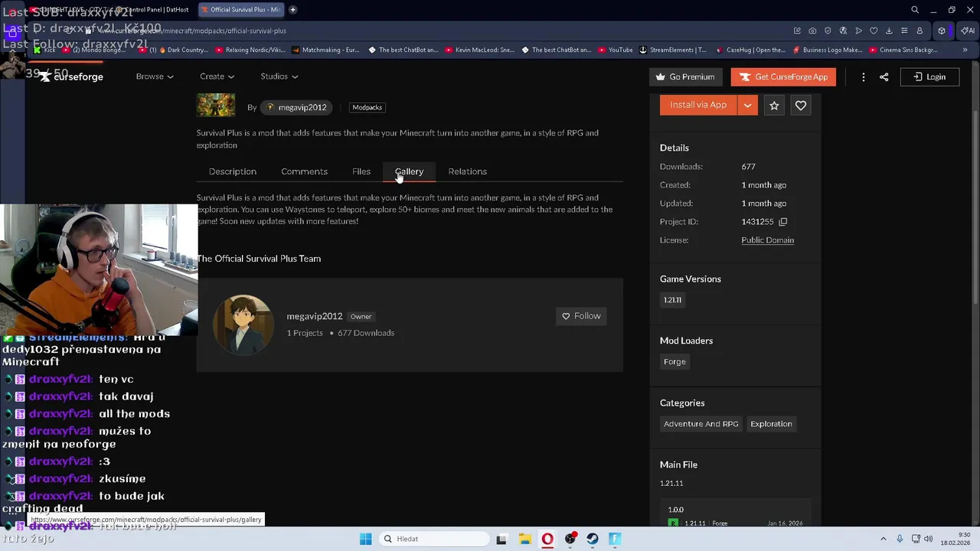
Task: Open Windows Start menu
Action: pyautogui.click(x=365, y=539)
